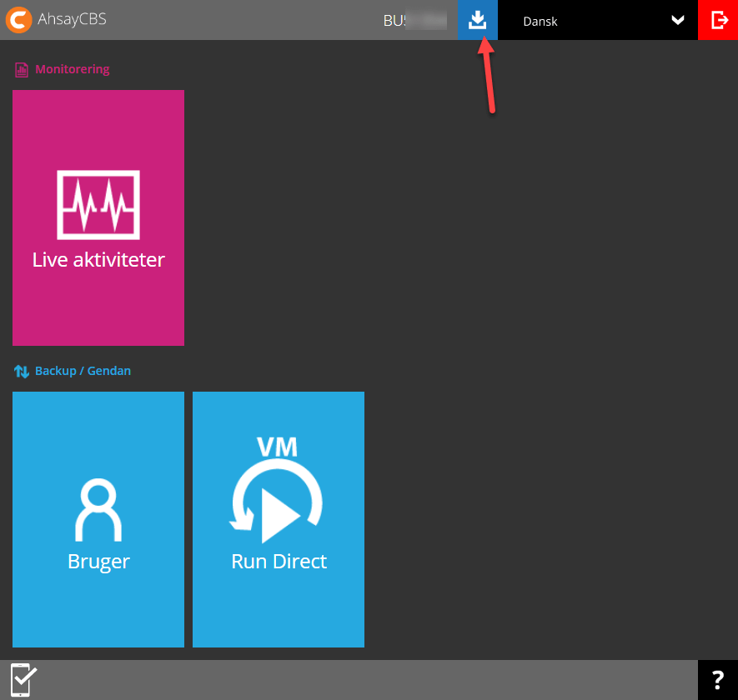The width and height of the screenshot is (738, 700).
Task: Collapse the Monitorering section header
Action: [x=73, y=69]
